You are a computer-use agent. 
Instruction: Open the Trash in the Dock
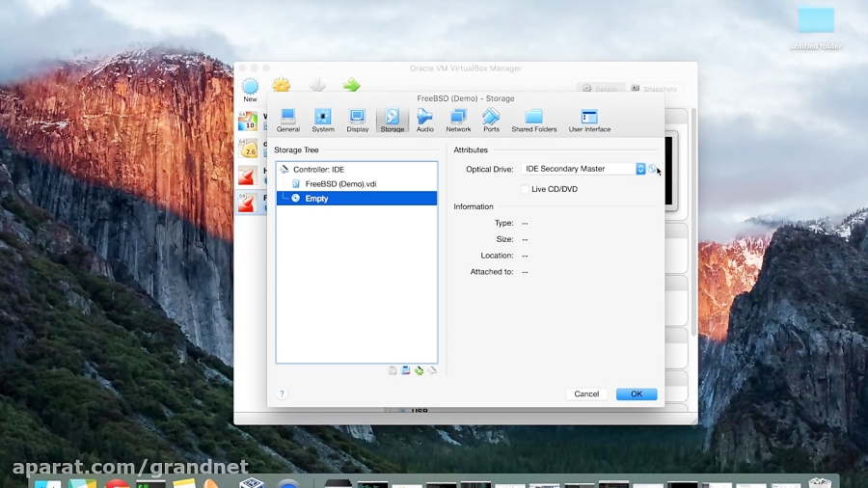(x=821, y=483)
